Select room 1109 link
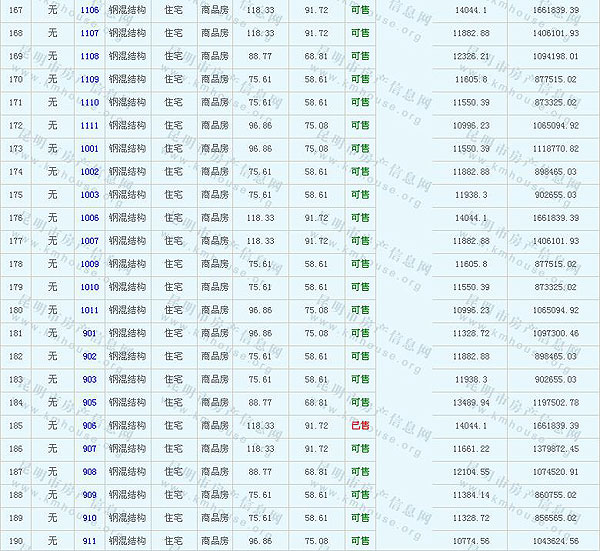Image resolution: width=600 pixels, height=551 pixels. point(90,79)
